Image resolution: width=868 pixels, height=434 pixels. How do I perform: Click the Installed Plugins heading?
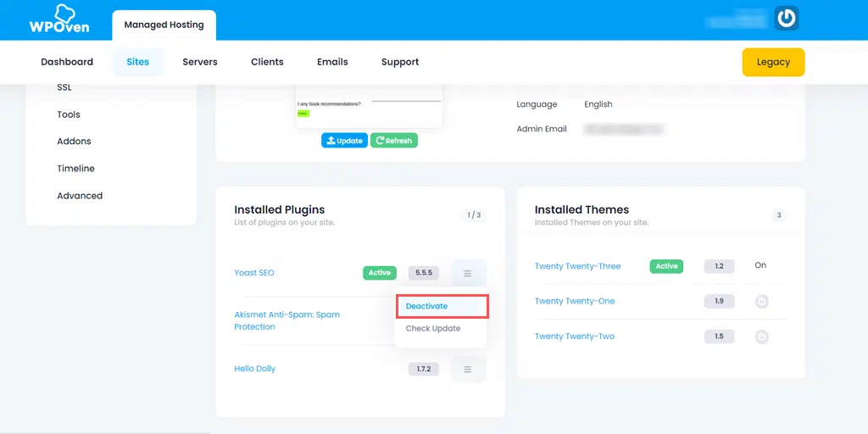click(280, 210)
